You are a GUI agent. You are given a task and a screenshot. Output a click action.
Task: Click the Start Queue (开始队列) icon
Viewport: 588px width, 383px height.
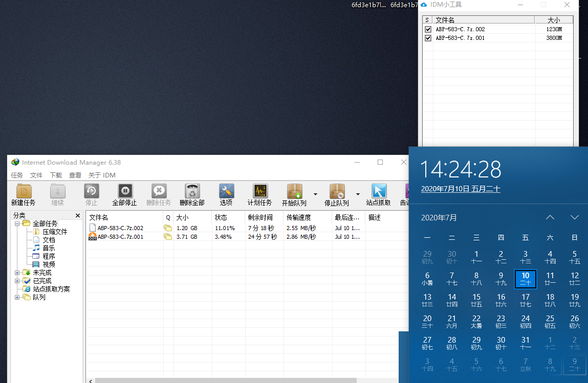tap(295, 191)
